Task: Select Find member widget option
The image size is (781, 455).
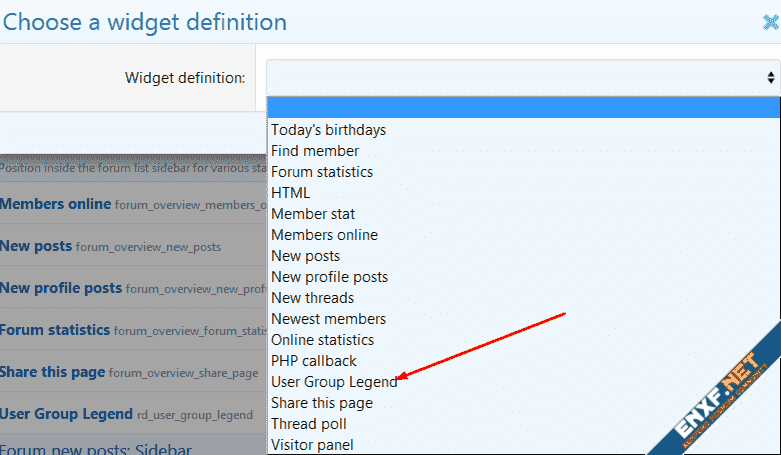Action: pos(315,151)
